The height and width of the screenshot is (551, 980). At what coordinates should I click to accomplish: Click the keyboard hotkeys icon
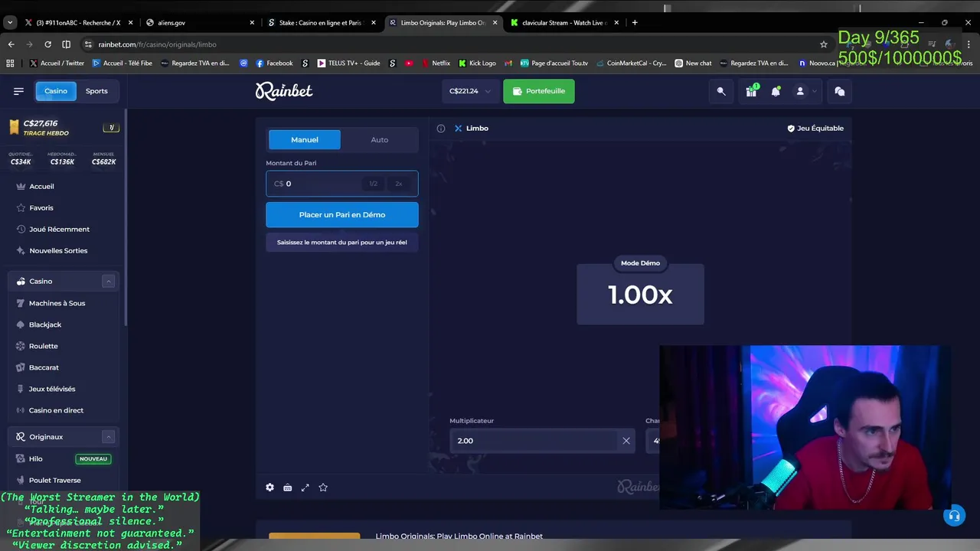tap(287, 487)
